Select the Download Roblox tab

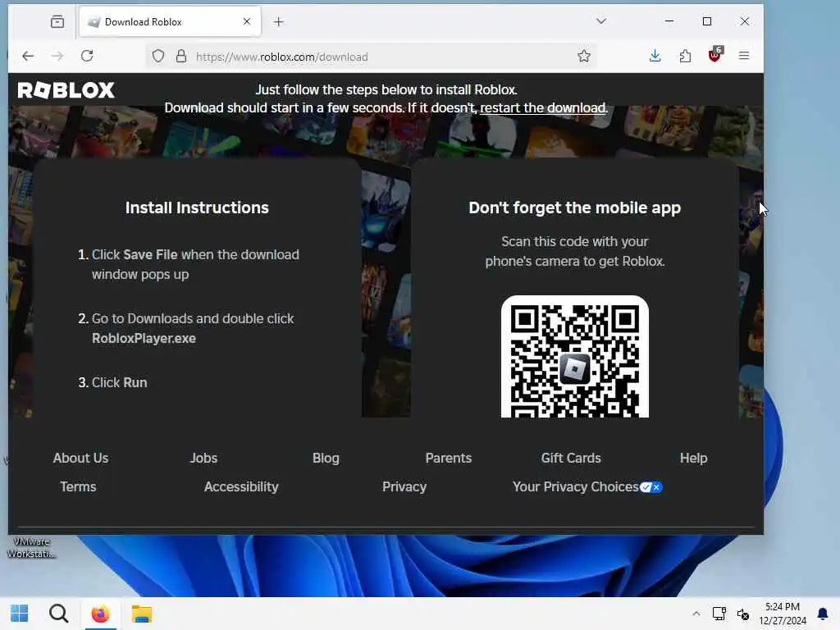point(171,22)
